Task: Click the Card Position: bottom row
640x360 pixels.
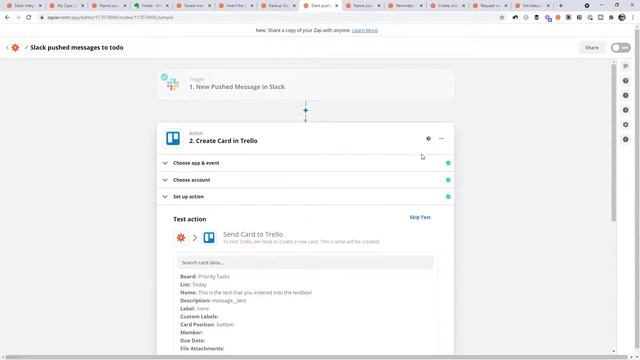Action: coord(207,324)
